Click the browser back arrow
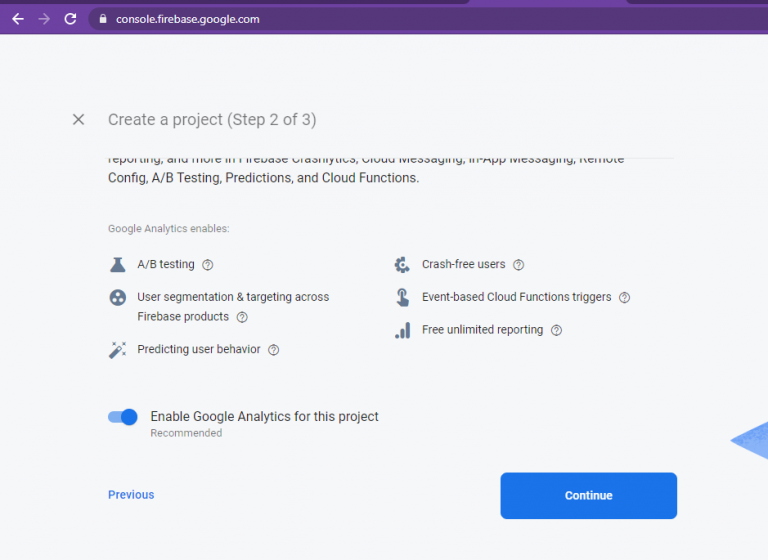Screen dimensions: 768x560 [x=18, y=19]
